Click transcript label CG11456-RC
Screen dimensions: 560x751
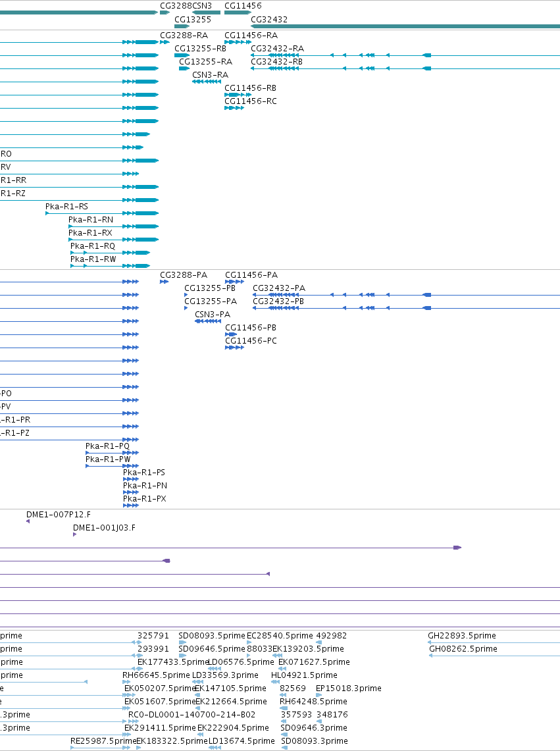[x=251, y=101]
